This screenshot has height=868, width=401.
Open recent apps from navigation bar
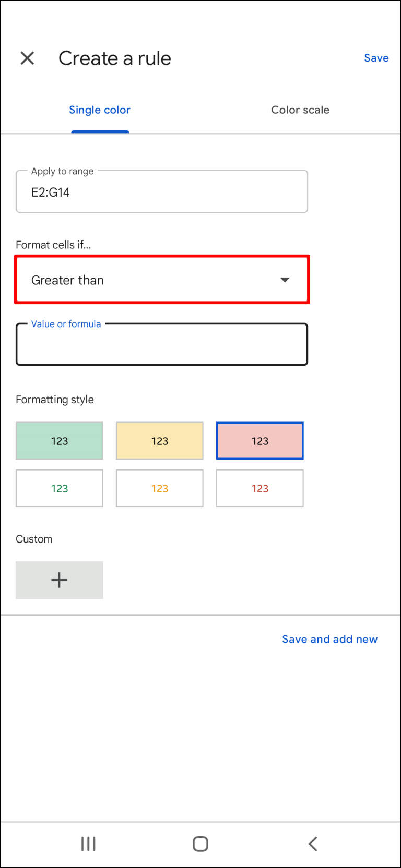click(x=88, y=843)
